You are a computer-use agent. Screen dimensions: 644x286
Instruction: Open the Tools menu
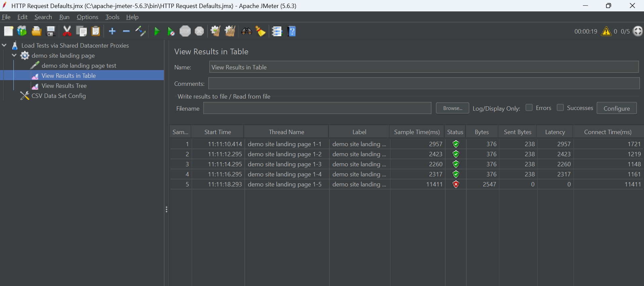click(x=112, y=17)
